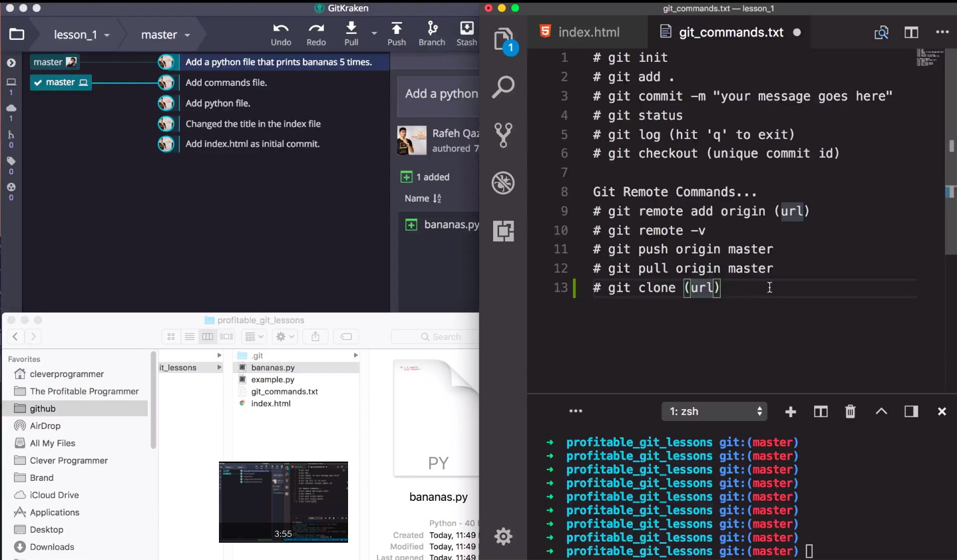Open the VS Code Manage gear icon
This screenshot has height=560, width=957.
(504, 536)
